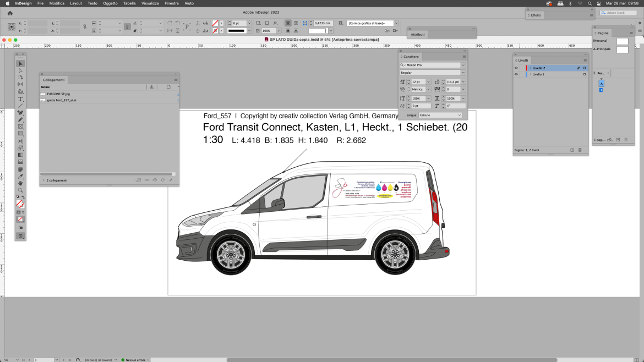Image resolution: width=644 pixels, height=362 pixels.
Task: Click the reference point locator grid
Action: click(x=12, y=26)
